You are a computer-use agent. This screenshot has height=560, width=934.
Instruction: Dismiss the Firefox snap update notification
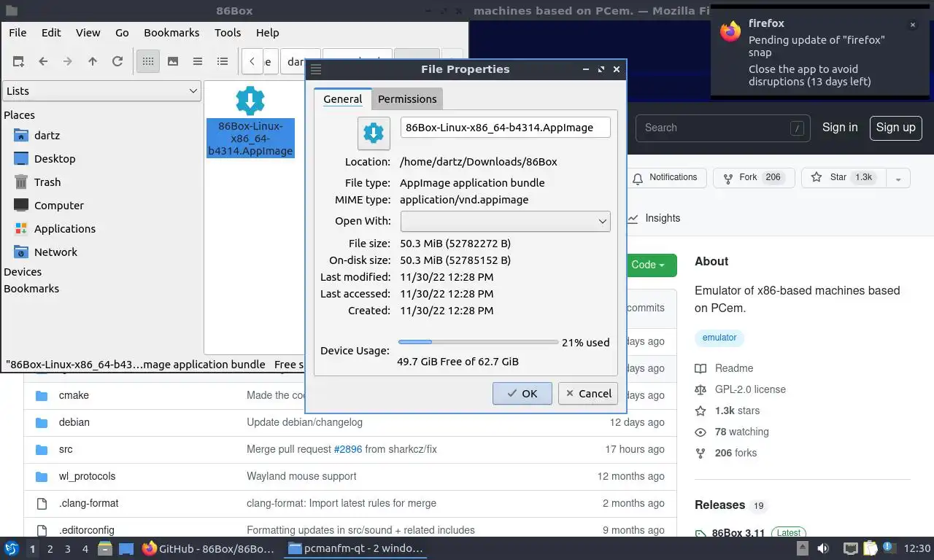pos(912,25)
